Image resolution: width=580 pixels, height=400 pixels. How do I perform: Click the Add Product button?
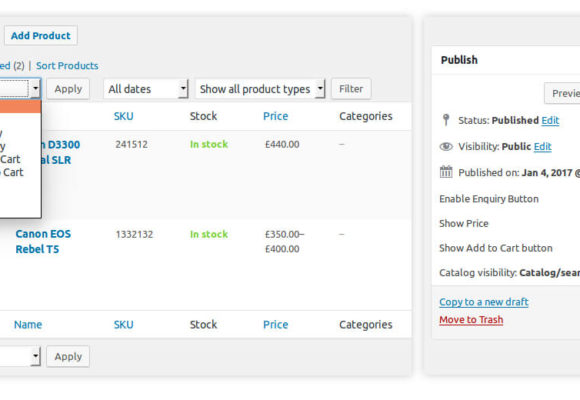(41, 36)
